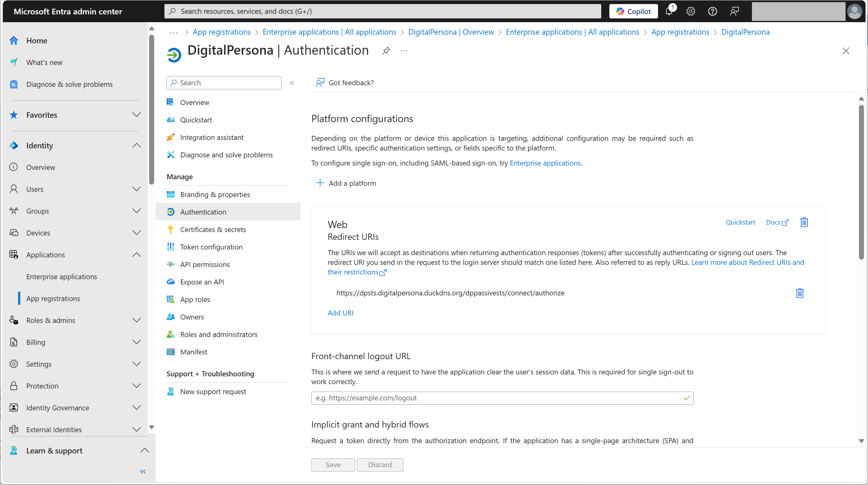Open portal settings gear icon
The height and width of the screenshot is (485, 868).
(691, 11)
